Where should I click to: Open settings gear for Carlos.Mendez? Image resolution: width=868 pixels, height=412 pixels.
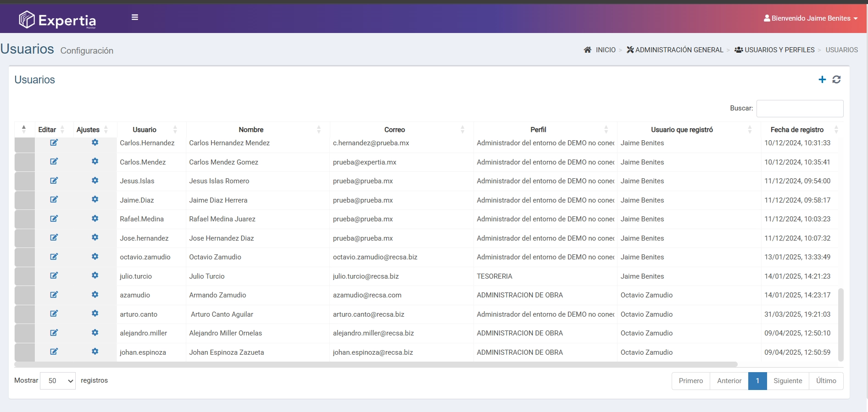click(95, 161)
